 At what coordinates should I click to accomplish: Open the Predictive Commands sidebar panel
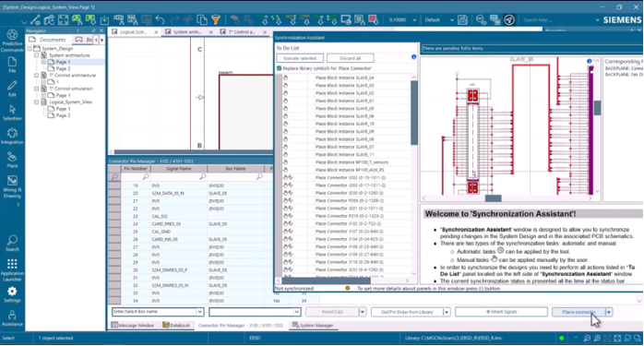12,41
